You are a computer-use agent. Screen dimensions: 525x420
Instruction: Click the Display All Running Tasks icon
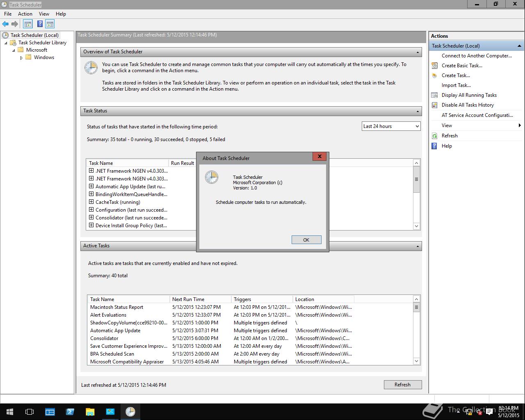point(434,95)
